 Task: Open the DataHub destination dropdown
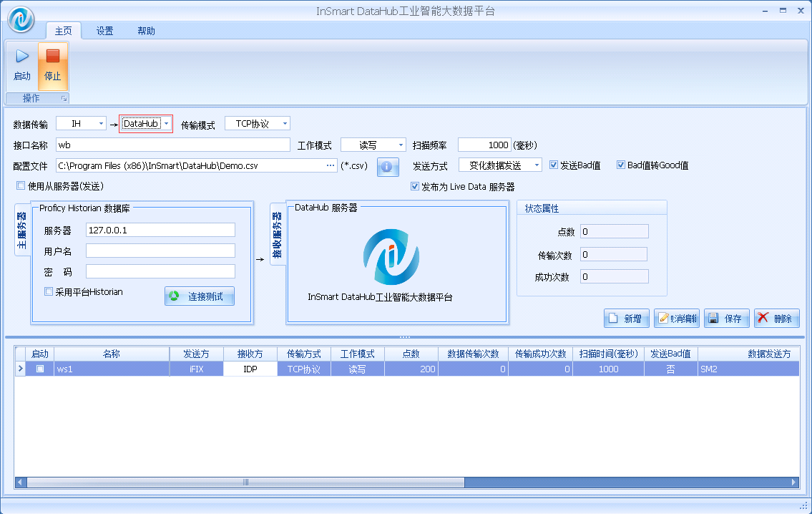pos(166,124)
